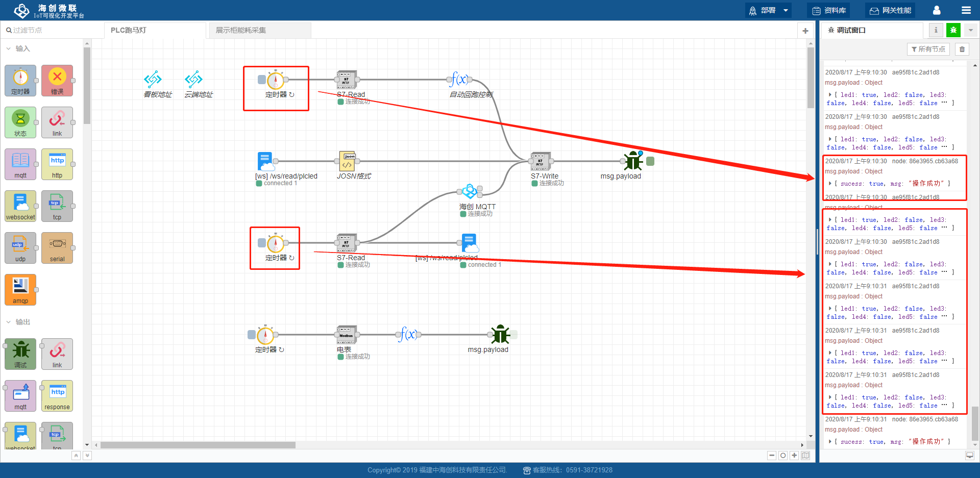
Task: Select the 定时器 node in the input palette
Action: (x=20, y=81)
